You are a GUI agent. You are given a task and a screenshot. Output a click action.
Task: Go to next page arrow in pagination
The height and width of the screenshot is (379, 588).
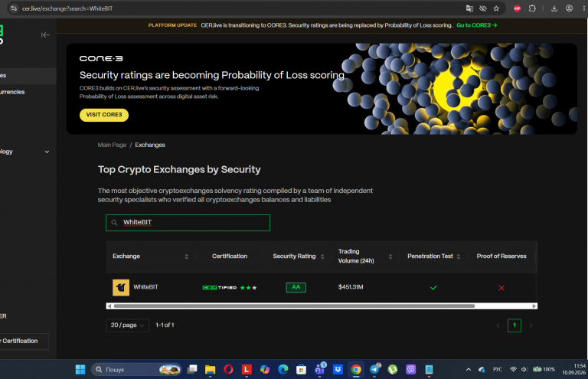(531, 325)
